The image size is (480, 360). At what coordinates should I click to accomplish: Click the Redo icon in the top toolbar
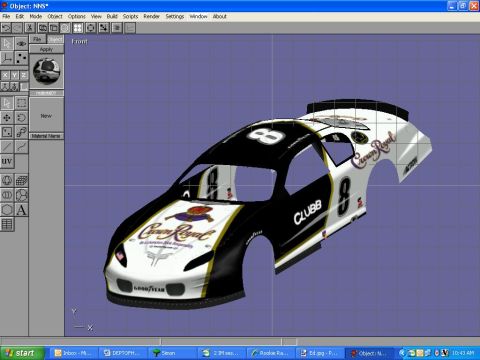pos(17,28)
